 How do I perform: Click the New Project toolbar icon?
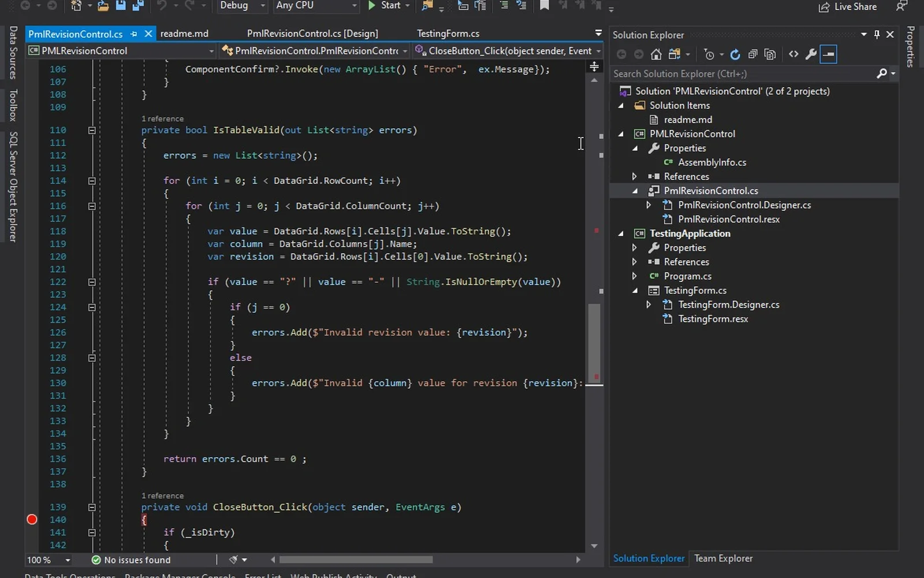pyautogui.click(x=76, y=5)
